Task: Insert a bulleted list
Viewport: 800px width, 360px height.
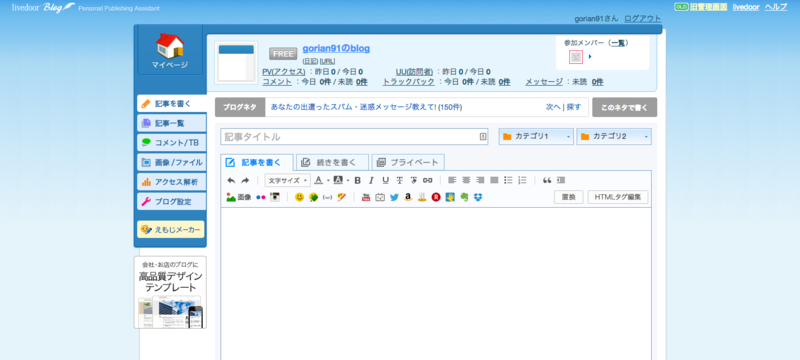Action: [x=508, y=181]
